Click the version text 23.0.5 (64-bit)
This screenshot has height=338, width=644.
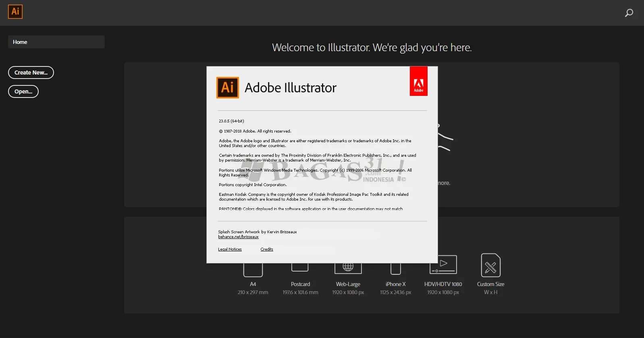point(231,121)
